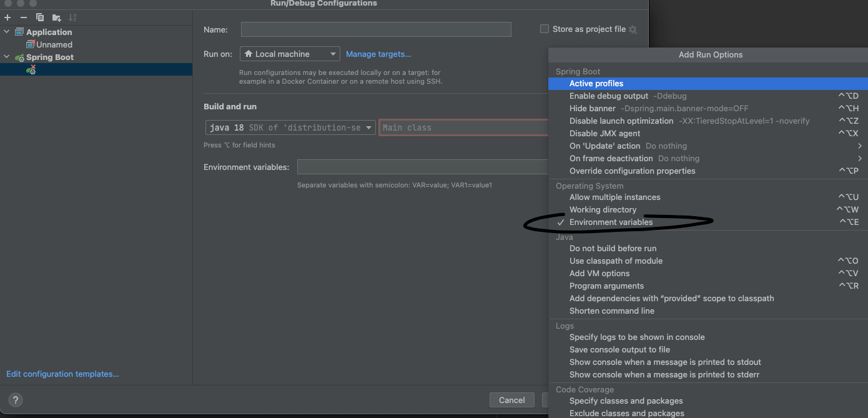
Task: Open Manage targets link
Action: 378,54
